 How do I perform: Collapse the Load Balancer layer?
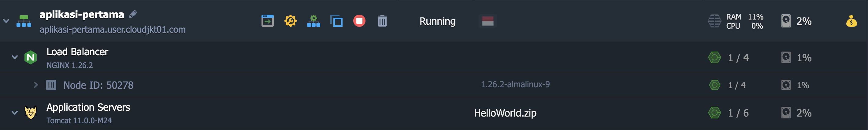[x=14, y=57]
